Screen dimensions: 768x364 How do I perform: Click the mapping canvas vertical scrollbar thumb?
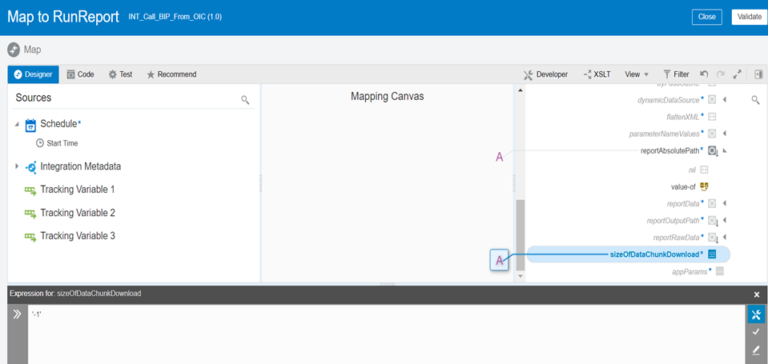[520, 235]
